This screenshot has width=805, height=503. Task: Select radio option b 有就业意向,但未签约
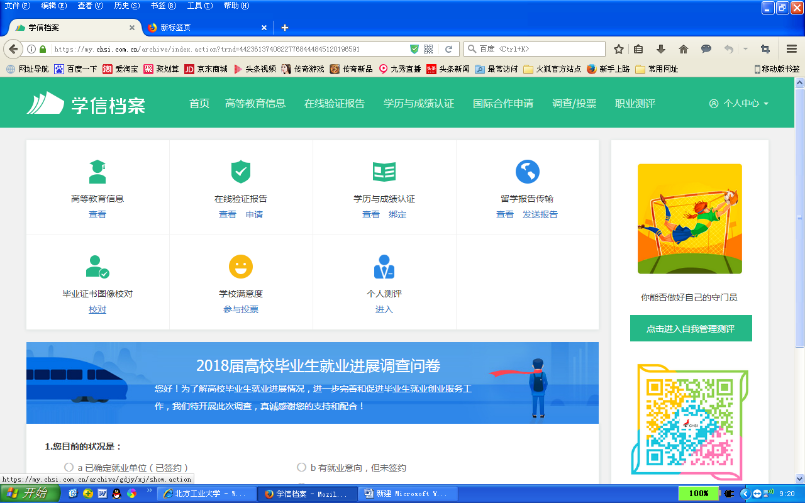(301, 467)
